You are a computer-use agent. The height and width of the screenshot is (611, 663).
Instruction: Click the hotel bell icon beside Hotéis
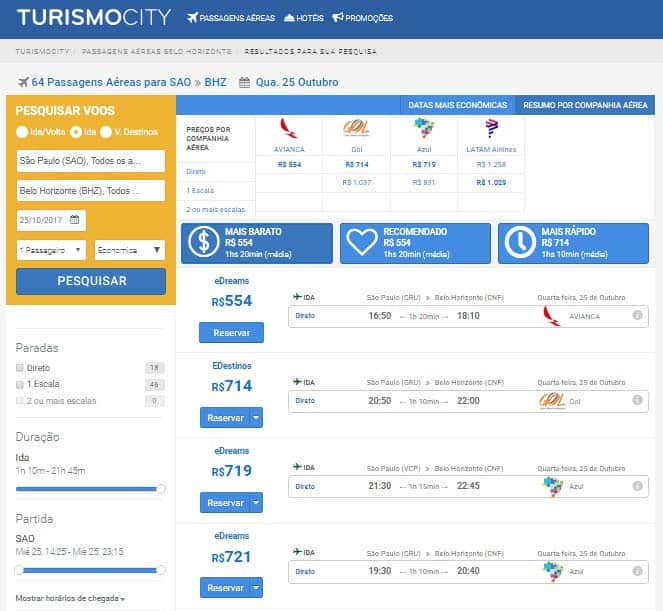pyautogui.click(x=289, y=18)
